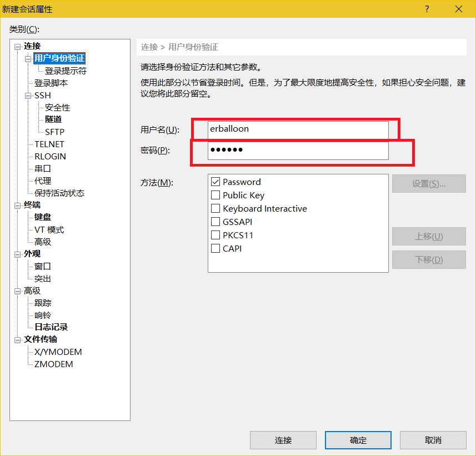
Task: Collapse the 文件传输 tree node
Action: click(x=18, y=339)
